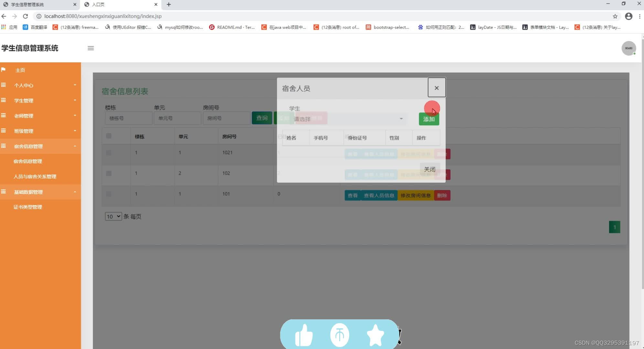This screenshot has height=349, width=644.
Task: Open layDate bookmark
Action: (x=493, y=27)
